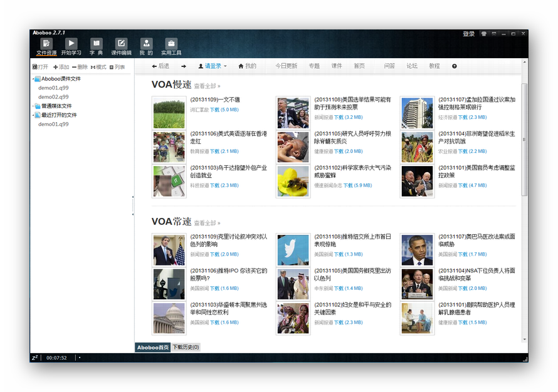
Task: Click the 模式 mode button
Action: click(x=98, y=67)
